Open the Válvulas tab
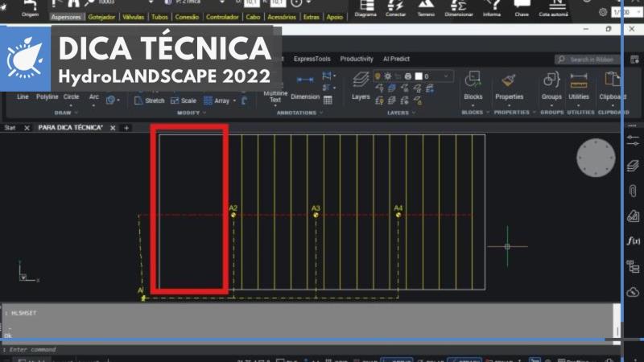Image resolution: width=644 pixels, height=362 pixels. click(133, 17)
